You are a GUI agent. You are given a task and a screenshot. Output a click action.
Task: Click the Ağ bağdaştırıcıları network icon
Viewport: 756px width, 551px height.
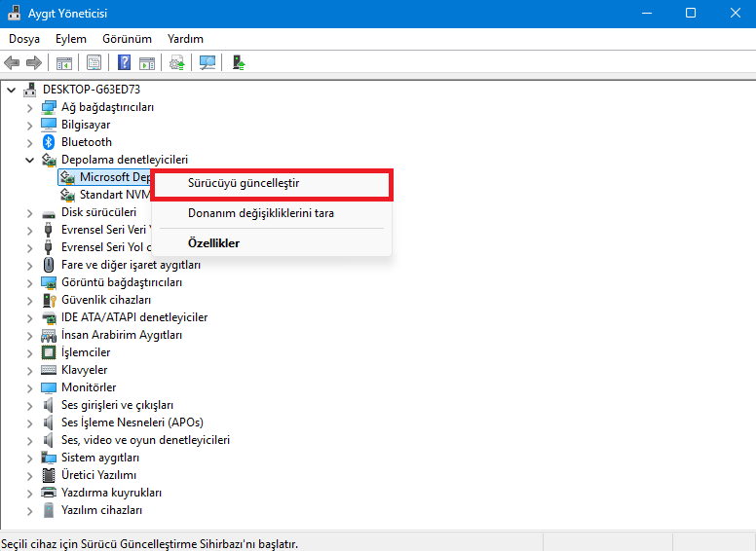pyautogui.click(x=48, y=107)
